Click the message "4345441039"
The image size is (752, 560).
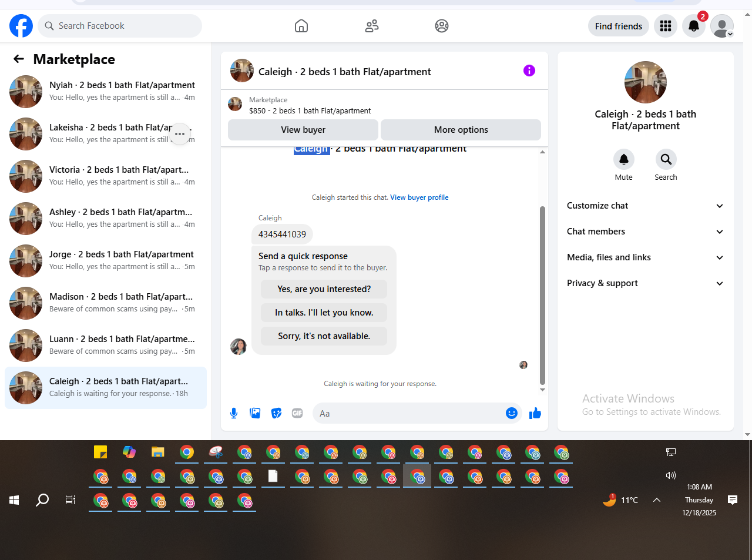282,234
